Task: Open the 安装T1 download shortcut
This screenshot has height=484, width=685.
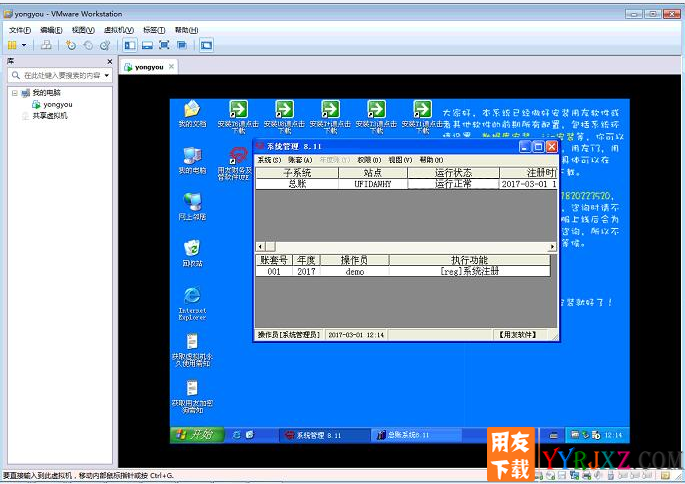Action: click(422, 117)
